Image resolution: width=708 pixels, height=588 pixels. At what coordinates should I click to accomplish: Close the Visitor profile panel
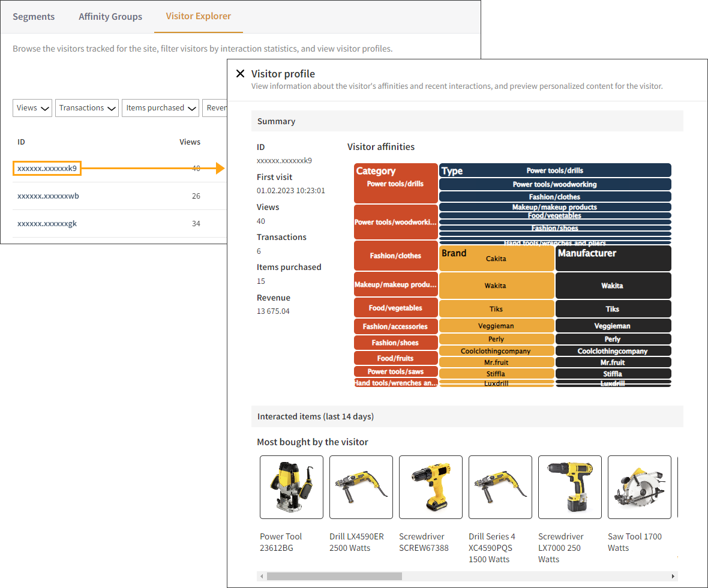[240, 74]
